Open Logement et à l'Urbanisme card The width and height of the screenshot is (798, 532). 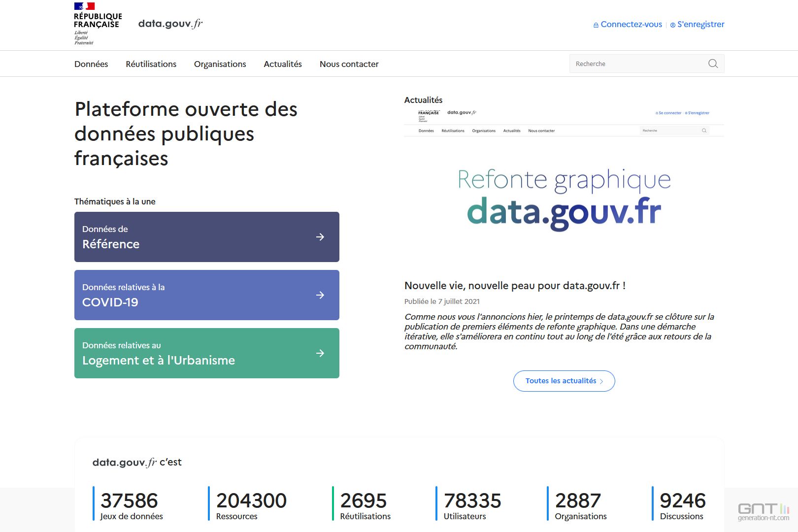[x=207, y=353]
